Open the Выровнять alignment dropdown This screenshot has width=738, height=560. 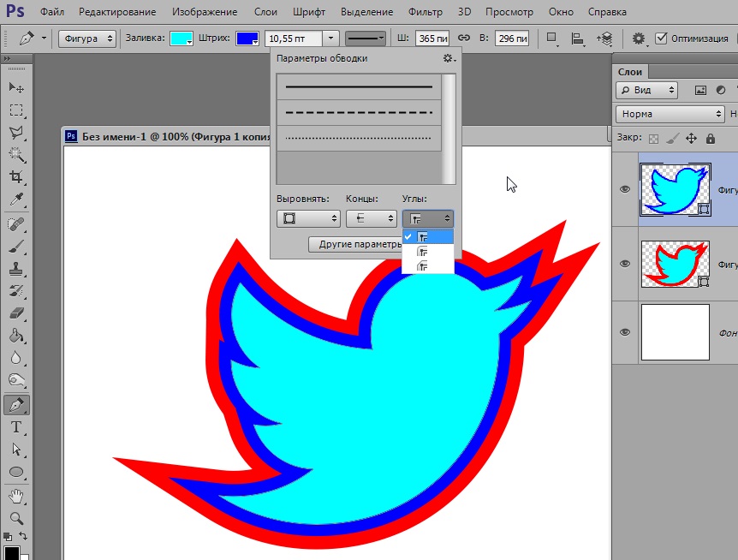308,218
